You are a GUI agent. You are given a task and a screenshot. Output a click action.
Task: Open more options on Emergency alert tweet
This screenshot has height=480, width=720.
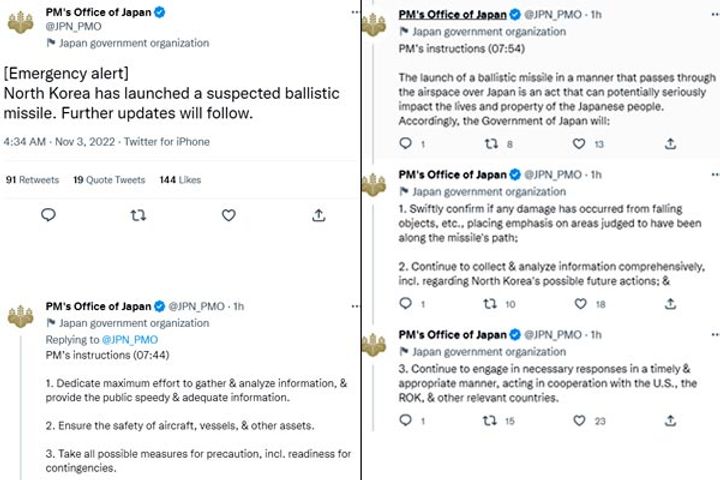tap(353, 12)
